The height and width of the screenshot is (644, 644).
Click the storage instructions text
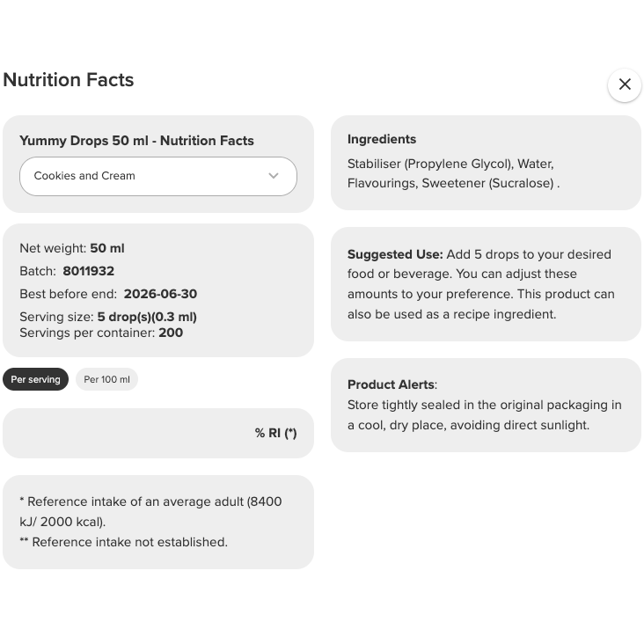point(484,415)
